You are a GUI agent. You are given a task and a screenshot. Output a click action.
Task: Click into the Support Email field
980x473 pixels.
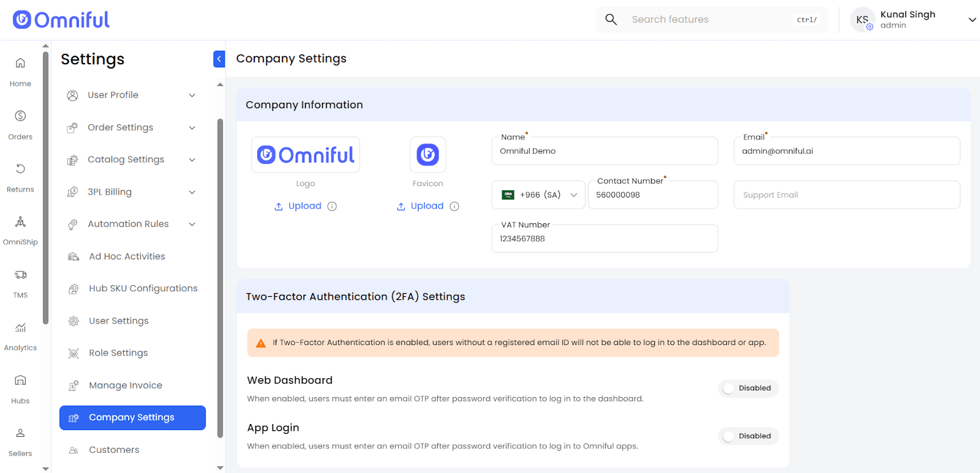pyautogui.click(x=846, y=195)
